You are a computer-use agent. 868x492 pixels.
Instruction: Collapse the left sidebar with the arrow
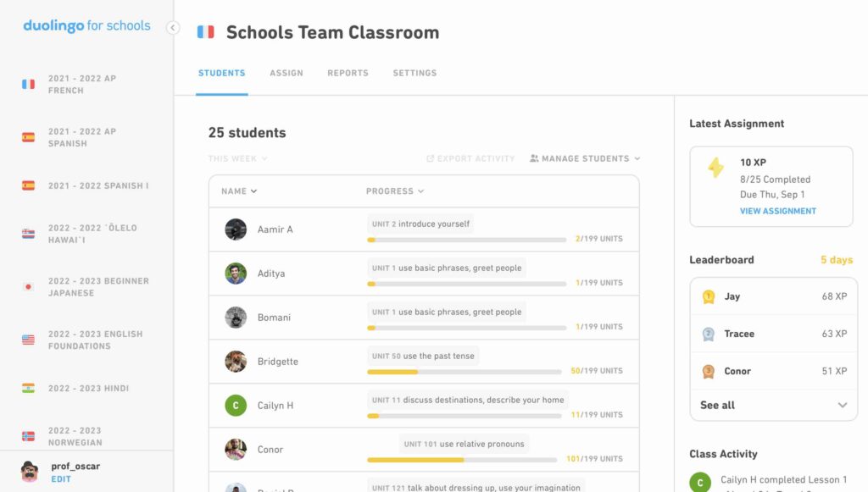(x=173, y=28)
